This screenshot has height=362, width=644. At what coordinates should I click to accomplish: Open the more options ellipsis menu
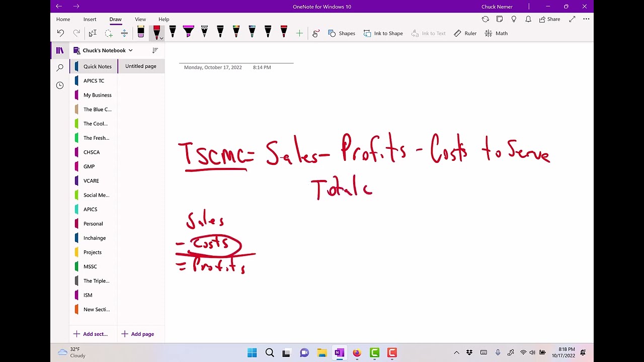click(586, 19)
